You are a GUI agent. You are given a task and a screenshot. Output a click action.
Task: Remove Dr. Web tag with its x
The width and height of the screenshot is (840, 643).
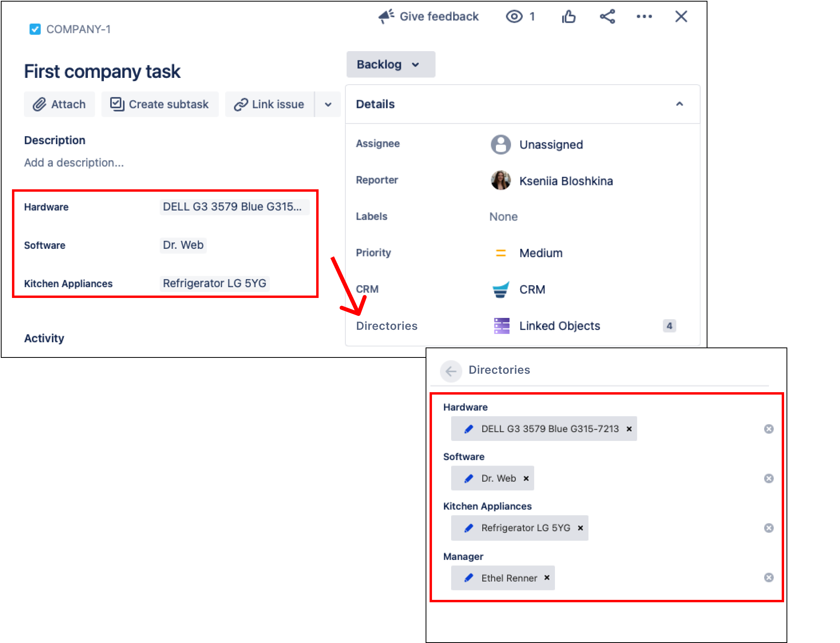(526, 478)
